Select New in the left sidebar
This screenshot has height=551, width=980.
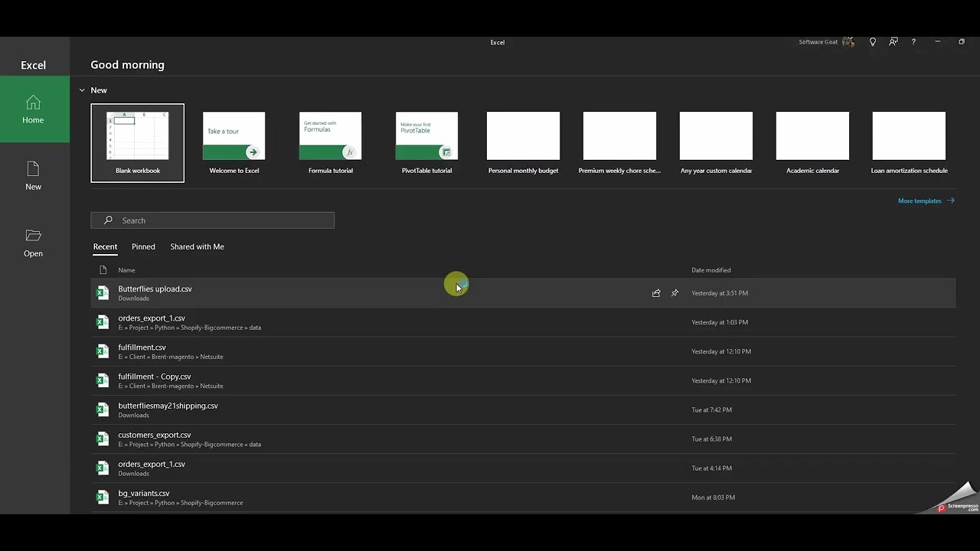(x=34, y=177)
